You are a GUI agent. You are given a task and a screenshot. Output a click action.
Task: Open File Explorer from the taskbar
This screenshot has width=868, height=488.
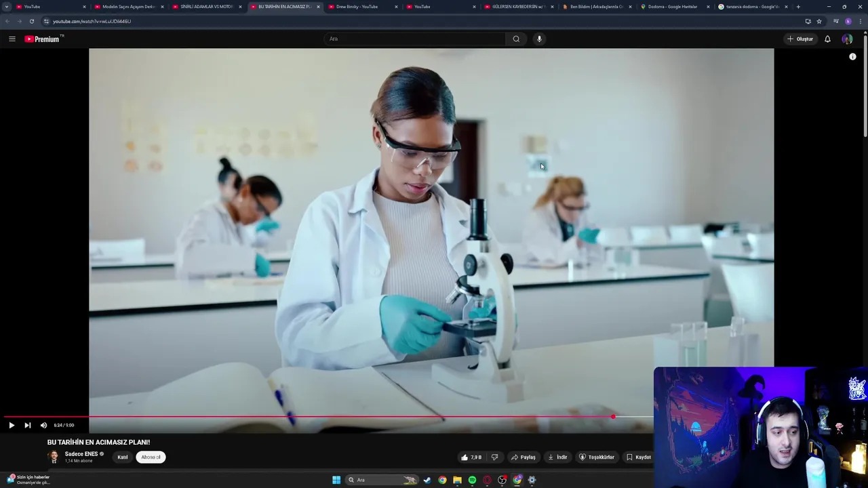[457, 480]
